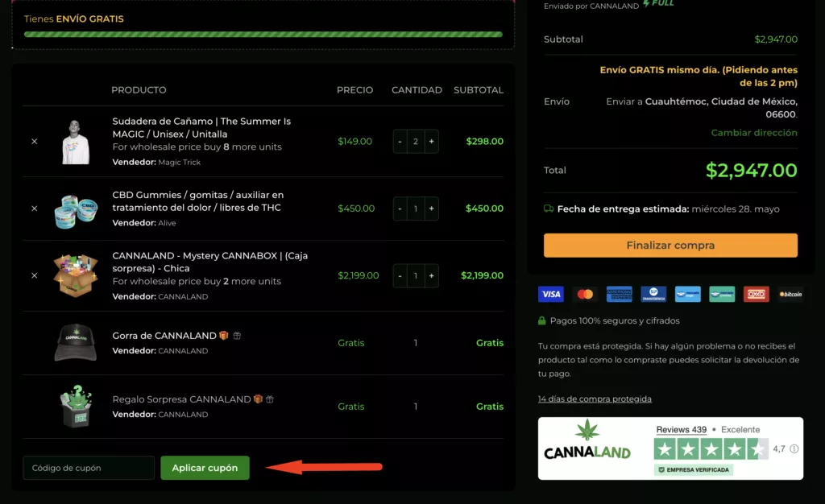Viewport: 825px width, 504px height.
Task: Increase quantity of CBD Gummies
Action: pyautogui.click(x=432, y=209)
